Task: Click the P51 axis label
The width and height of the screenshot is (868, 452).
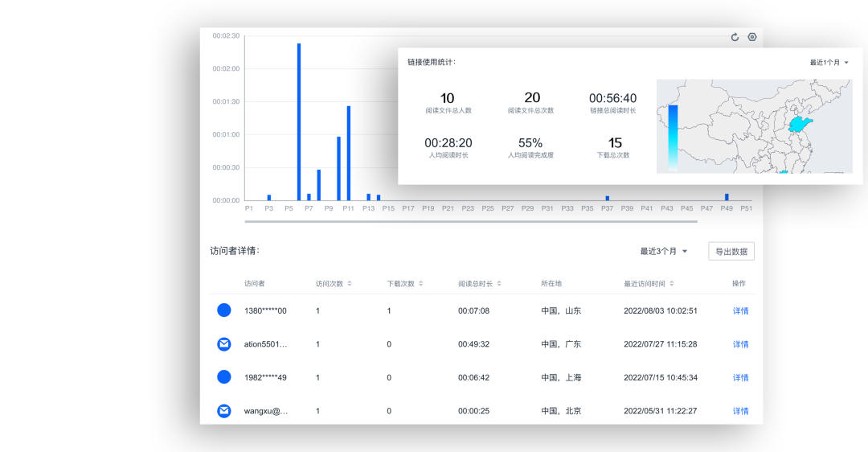Action: pos(746,208)
